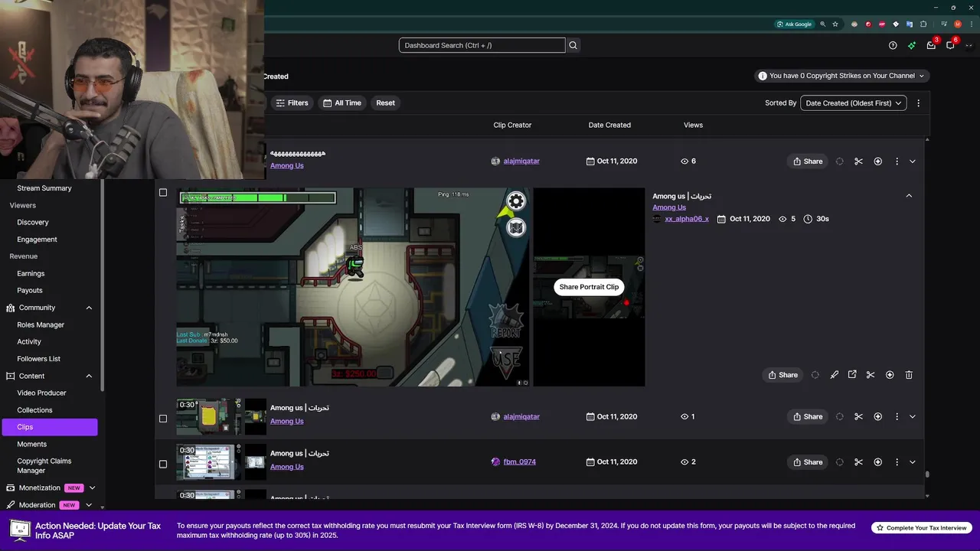The image size is (980, 551).
Task: Click the pen edit icon in expanded clip panel
Action: (834, 375)
